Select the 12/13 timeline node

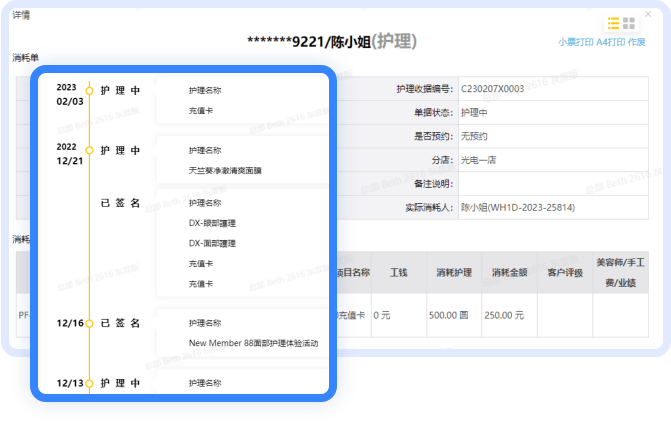click(89, 383)
